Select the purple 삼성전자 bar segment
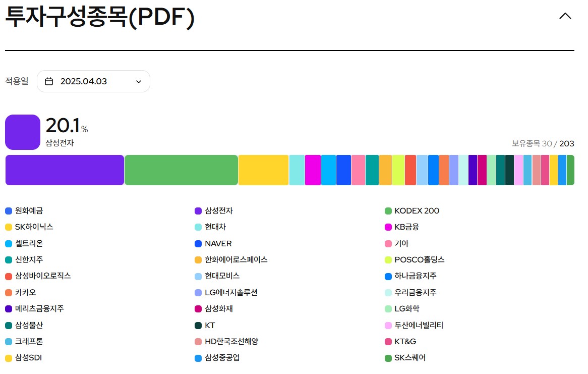The width and height of the screenshot is (588, 374). coord(65,170)
